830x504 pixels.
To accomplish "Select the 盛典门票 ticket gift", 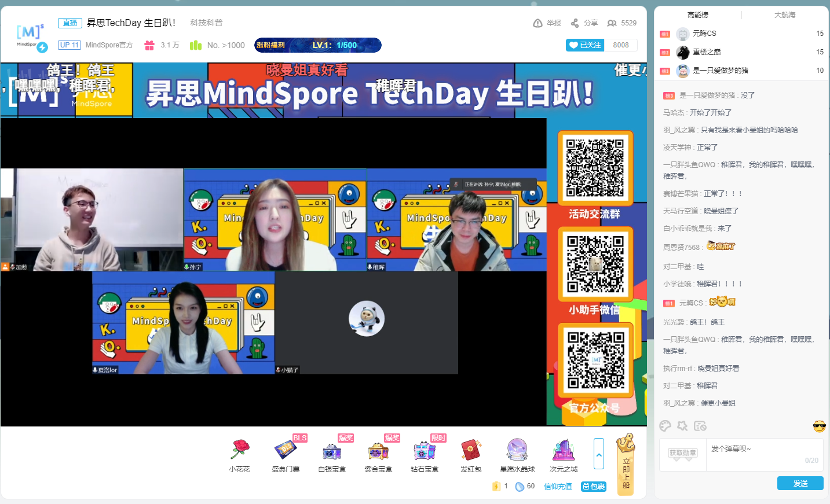I will 286,455.
